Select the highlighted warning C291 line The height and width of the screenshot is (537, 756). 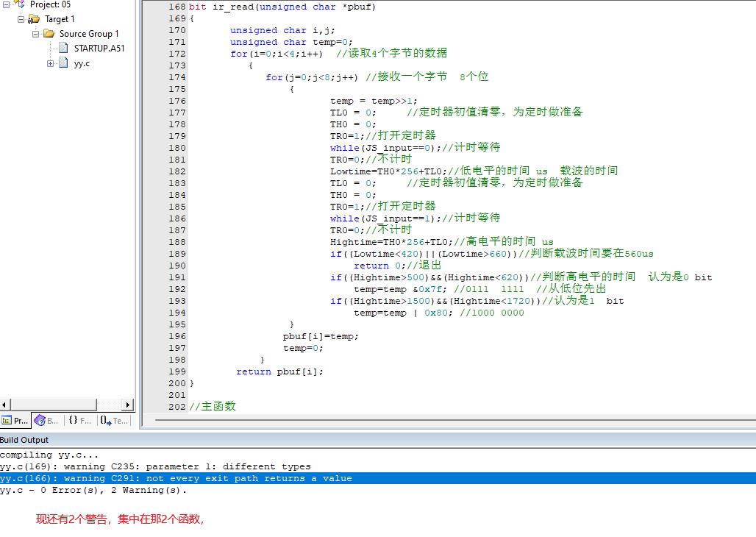176,478
